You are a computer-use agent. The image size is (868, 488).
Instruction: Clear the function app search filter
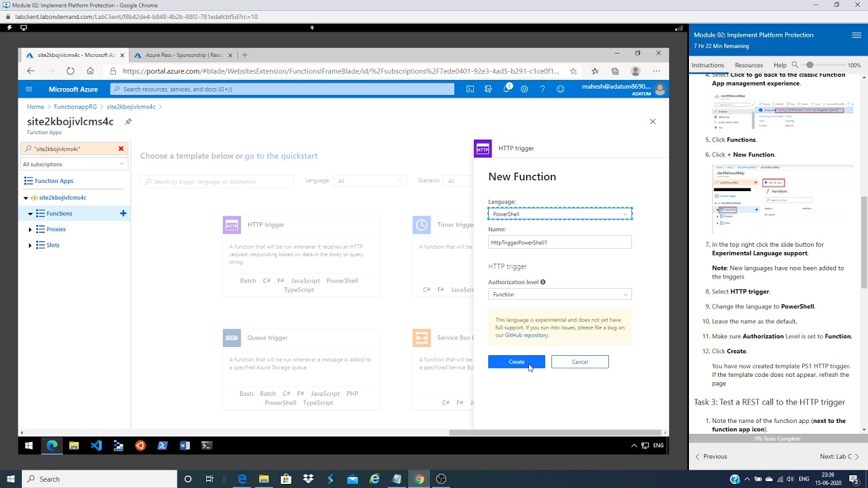click(121, 148)
